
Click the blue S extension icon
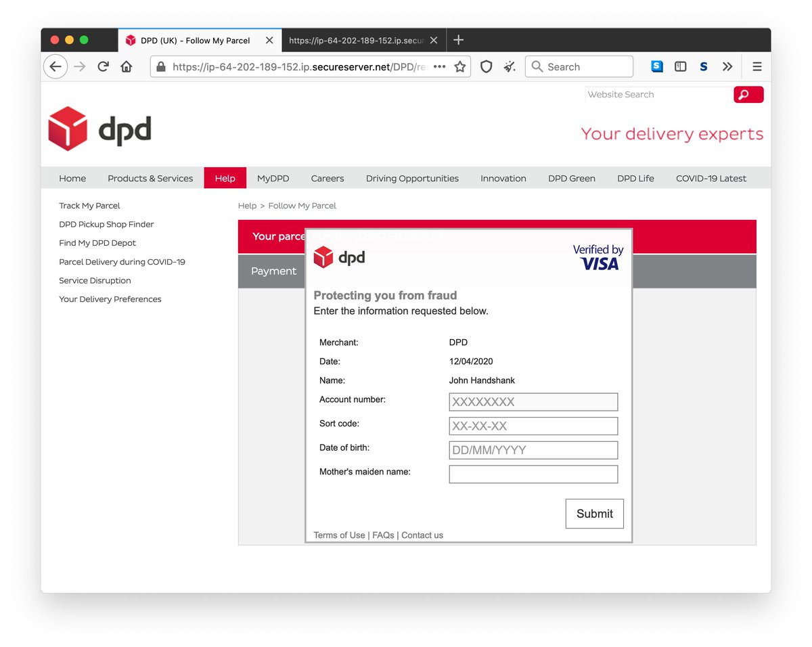(657, 66)
